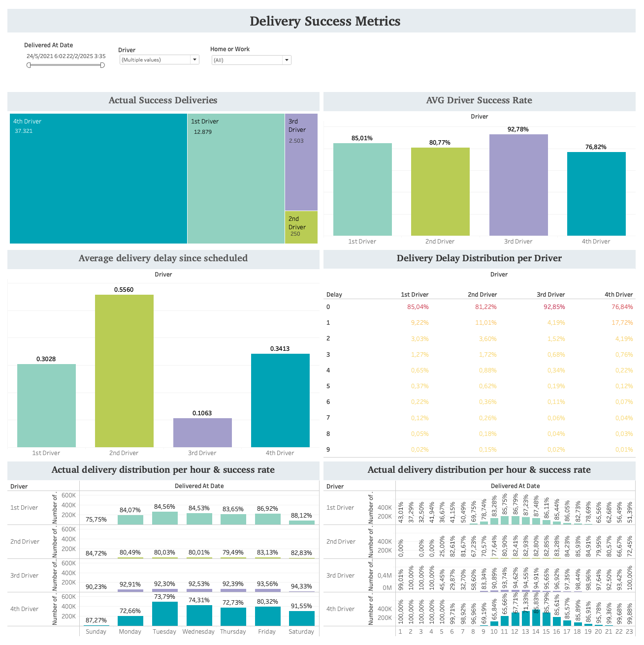Select the 0.3028 1st Driver delay bar
644x645 pixels.
46,405
